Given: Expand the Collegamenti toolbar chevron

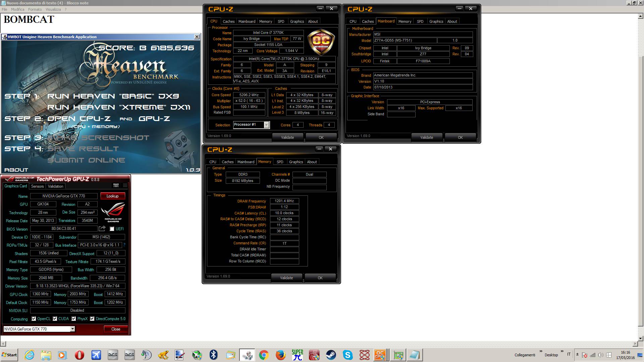Looking at the screenshot, I should (x=541, y=352).
